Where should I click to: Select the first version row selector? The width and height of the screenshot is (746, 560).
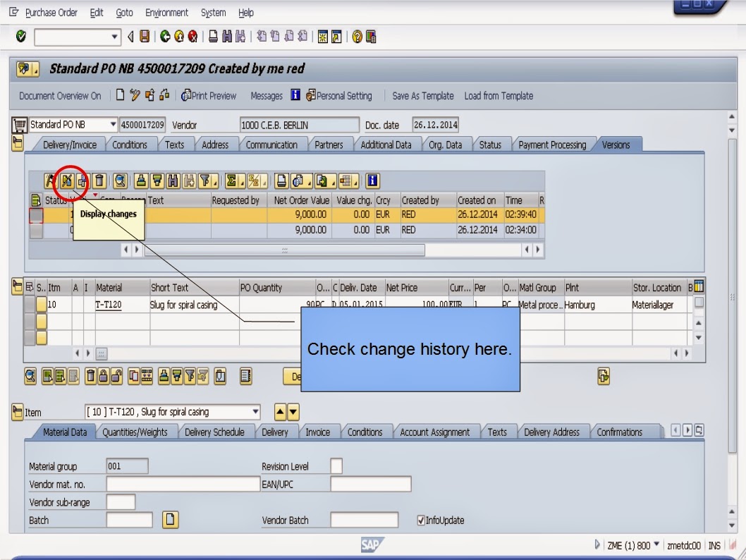(36, 215)
